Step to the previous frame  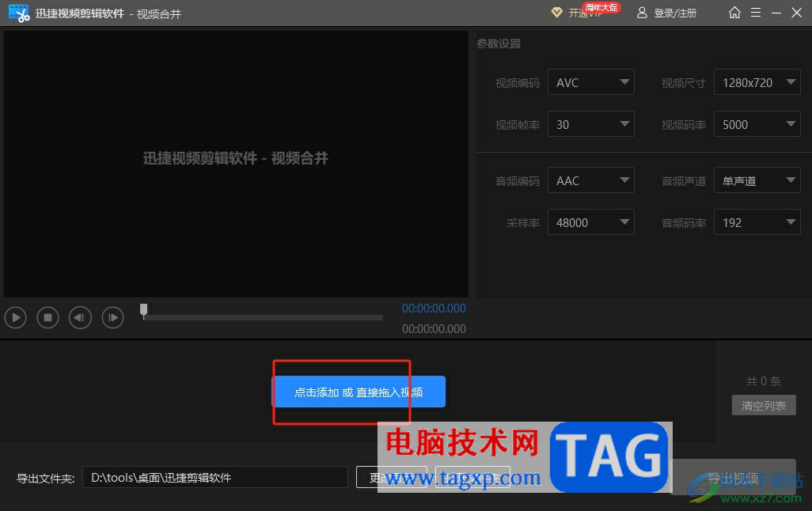click(x=80, y=317)
